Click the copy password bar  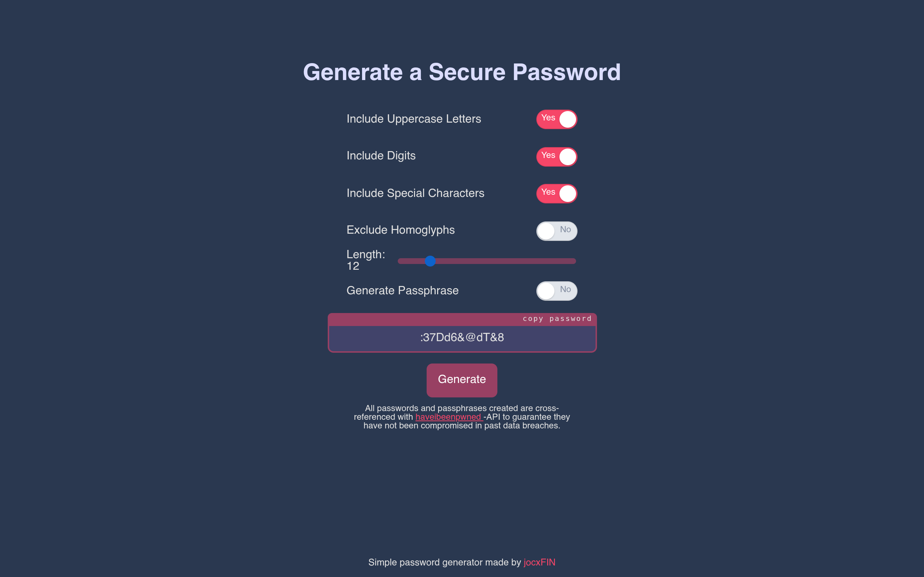point(462,319)
